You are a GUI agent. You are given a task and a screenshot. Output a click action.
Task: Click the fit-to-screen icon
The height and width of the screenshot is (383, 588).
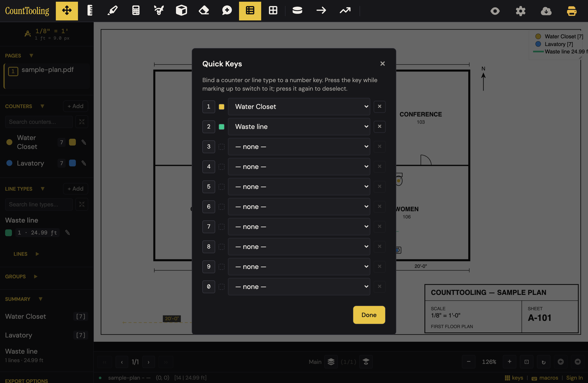(526, 362)
